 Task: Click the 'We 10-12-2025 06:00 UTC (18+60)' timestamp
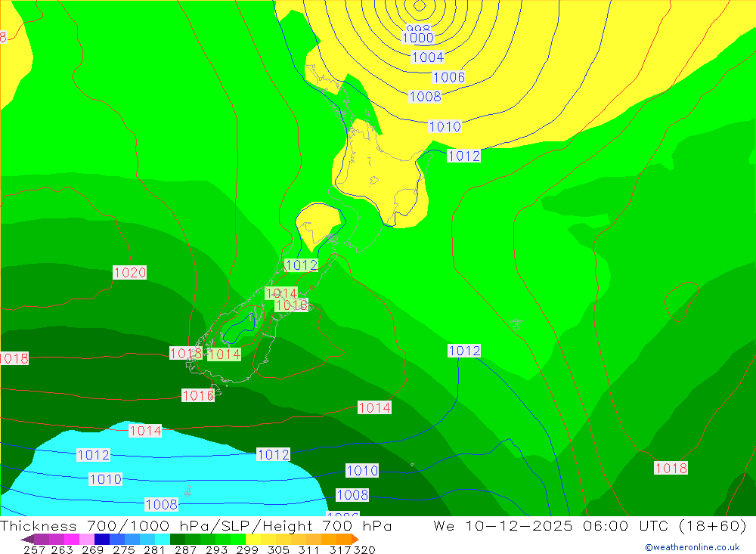pos(590,525)
